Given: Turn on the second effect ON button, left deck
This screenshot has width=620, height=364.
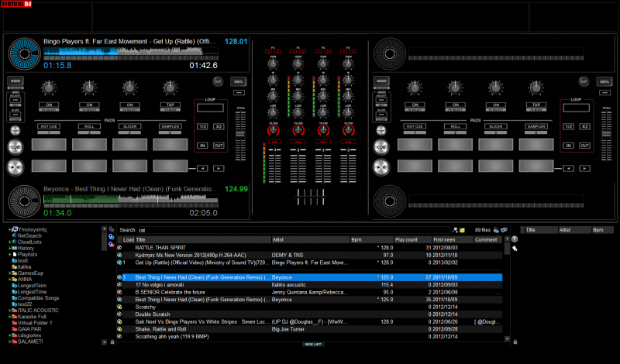Looking at the screenshot, I should tap(89, 105).
